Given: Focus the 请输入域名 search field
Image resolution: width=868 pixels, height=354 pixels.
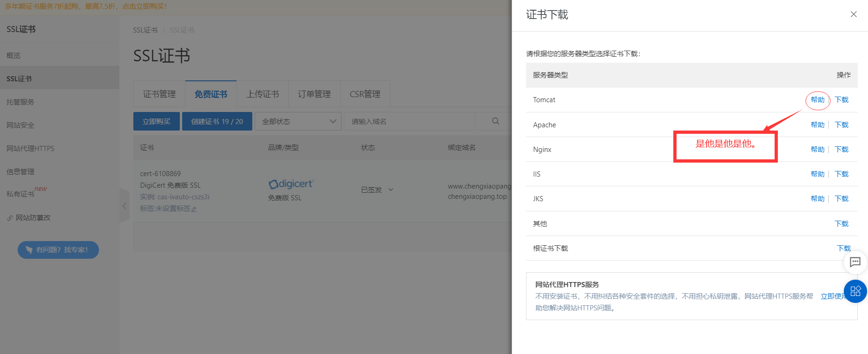Looking at the screenshot, I should [x=409, y=121].
